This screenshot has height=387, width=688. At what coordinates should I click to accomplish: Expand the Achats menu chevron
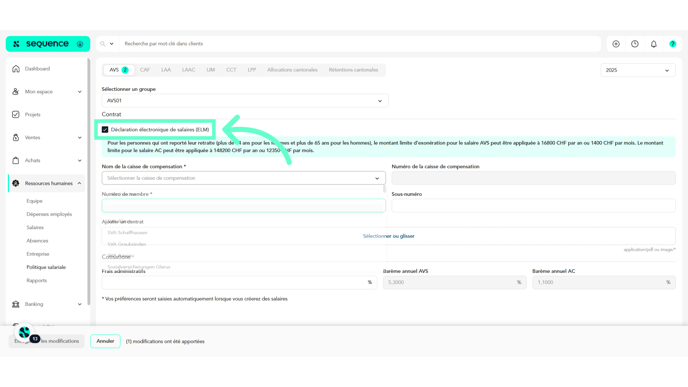[79, 160]
